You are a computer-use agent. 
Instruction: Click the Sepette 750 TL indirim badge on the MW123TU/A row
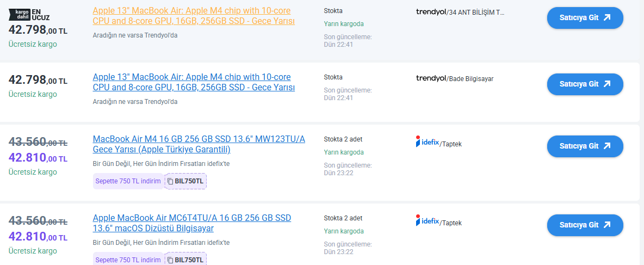[128, 181]
